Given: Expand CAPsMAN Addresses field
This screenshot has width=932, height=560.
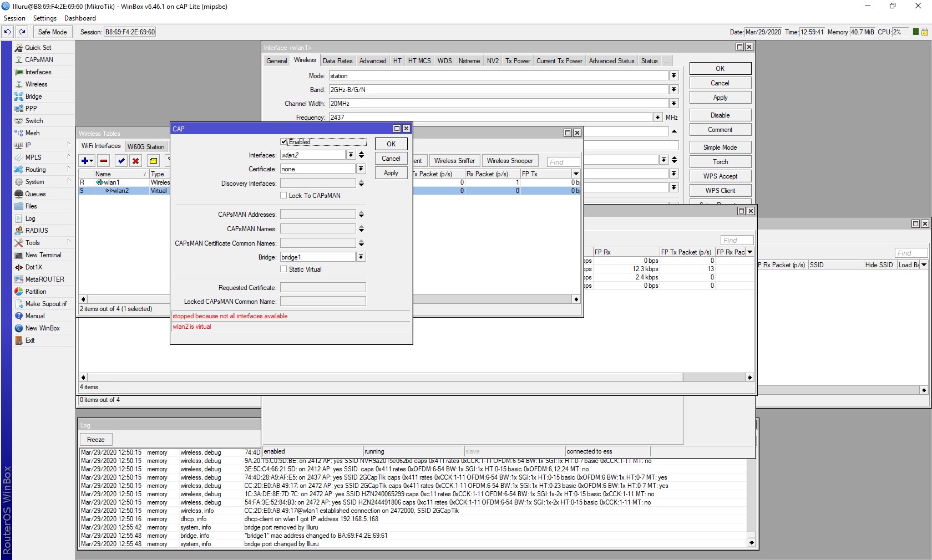Looking at the screenshot, I should coord(362,215).
